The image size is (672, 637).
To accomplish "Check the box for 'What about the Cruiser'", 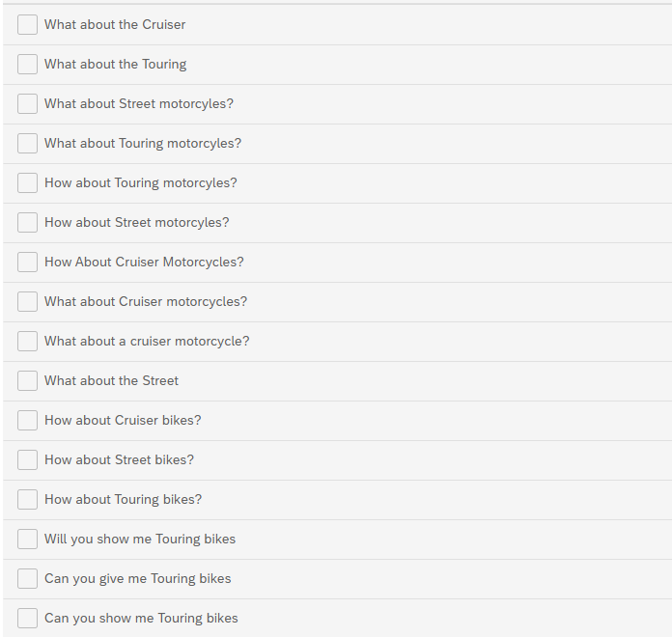I will [27, 24].
